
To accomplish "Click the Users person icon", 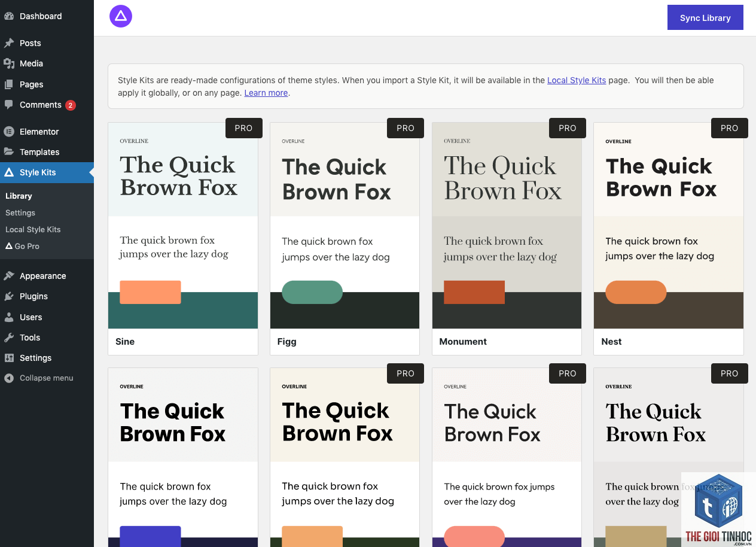I will point(9,317).
